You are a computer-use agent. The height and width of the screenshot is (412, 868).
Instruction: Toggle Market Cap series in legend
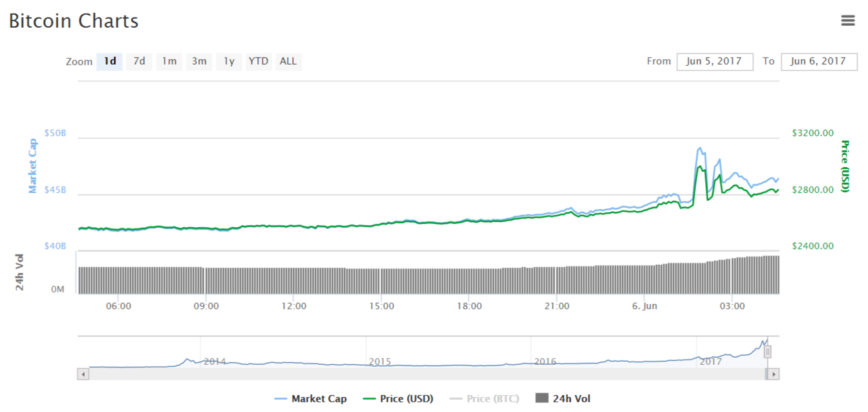tap(311, 399)
